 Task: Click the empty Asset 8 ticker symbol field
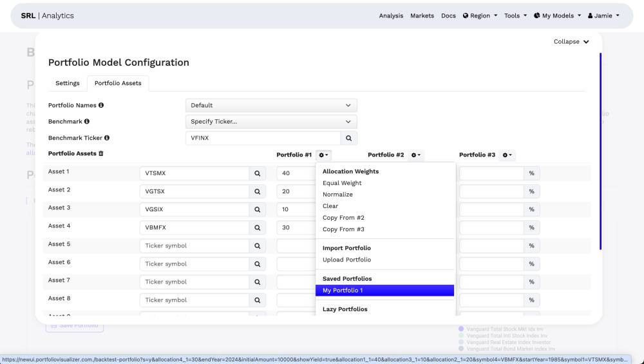click(194, 300)
